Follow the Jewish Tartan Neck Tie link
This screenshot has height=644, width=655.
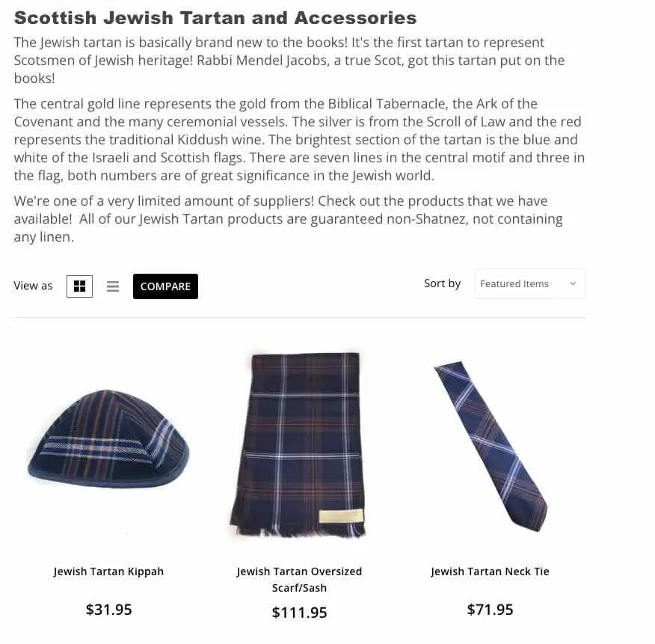pos(490,571)
